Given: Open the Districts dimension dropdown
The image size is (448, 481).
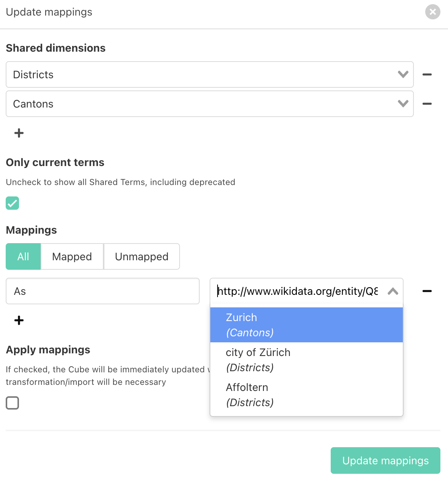Looking at the screenshot, I should pyautogui.click(x=403, y=74).
